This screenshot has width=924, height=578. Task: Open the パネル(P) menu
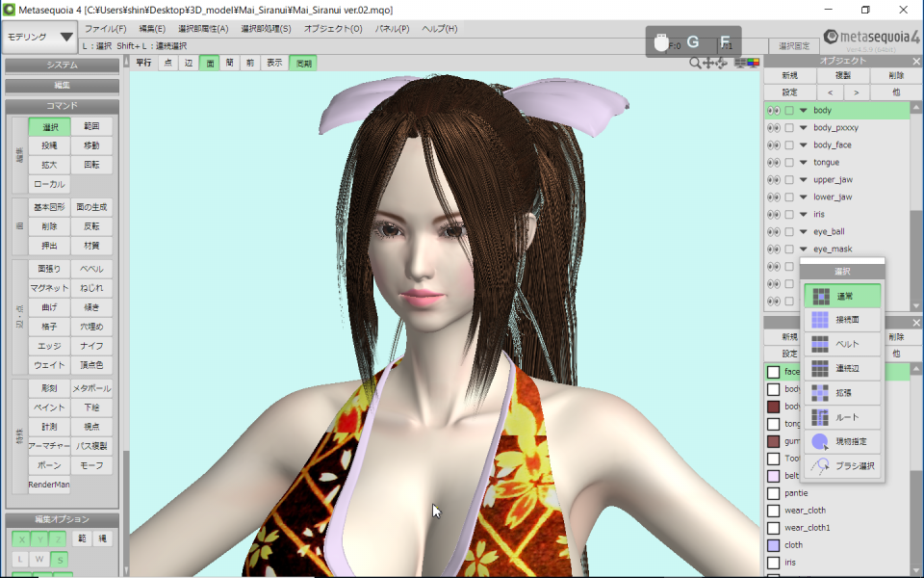[x=392, y=28]
